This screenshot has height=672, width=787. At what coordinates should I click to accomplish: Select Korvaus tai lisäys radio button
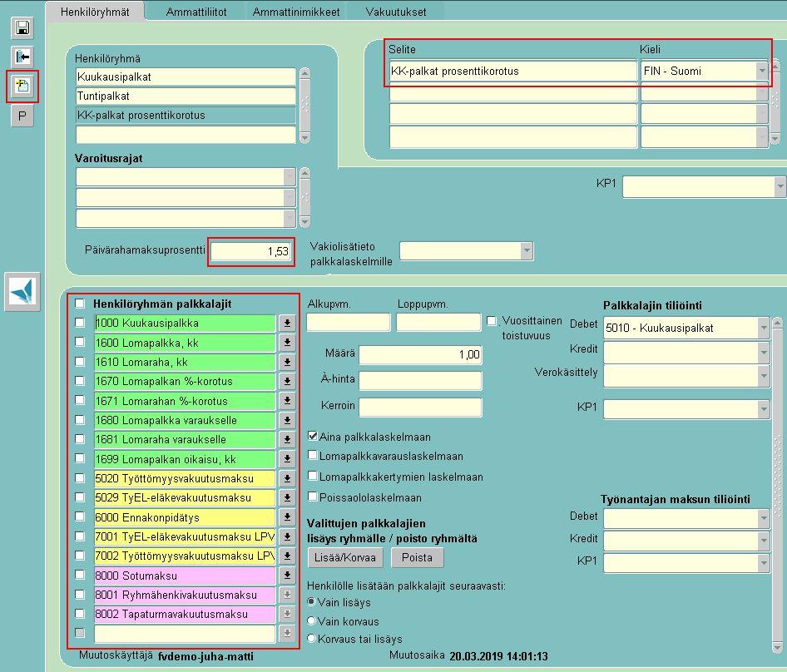click(x=311, y=639)
